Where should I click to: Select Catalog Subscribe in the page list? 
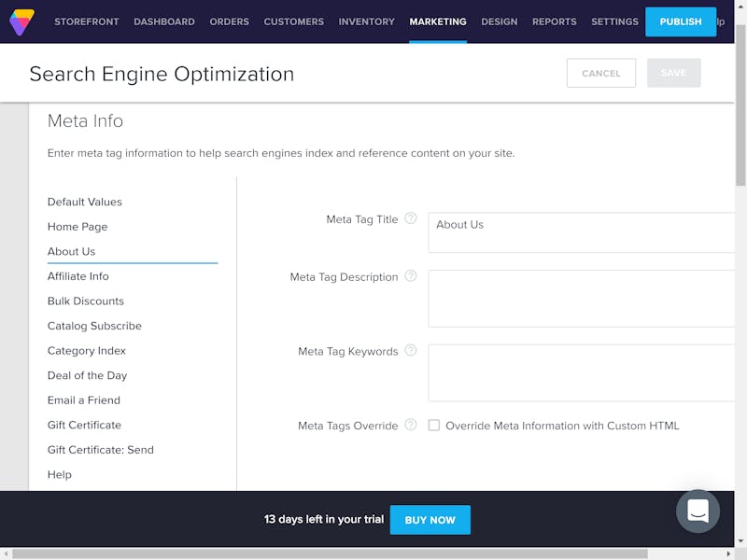coord(94,326)
